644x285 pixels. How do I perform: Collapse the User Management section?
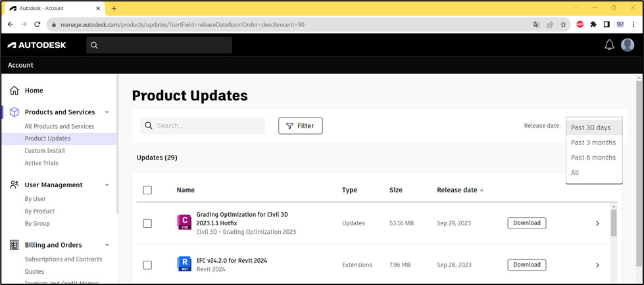(x=107, y=185)
